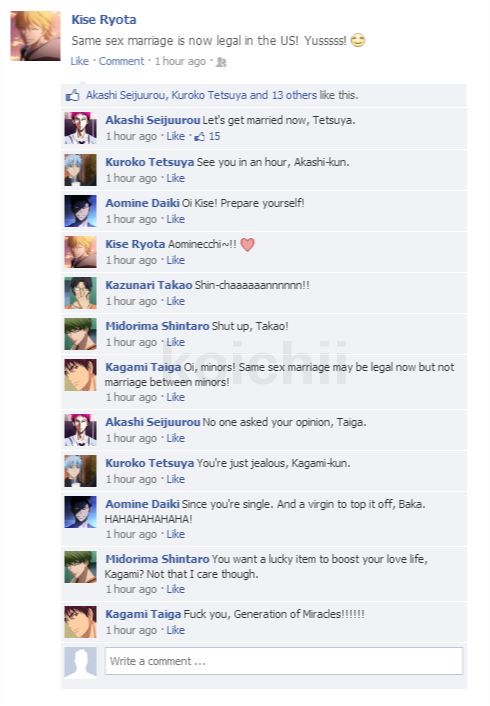
Task: Like Kuroko's "See you in an hour" comment
Action: [x=176, y=178]
